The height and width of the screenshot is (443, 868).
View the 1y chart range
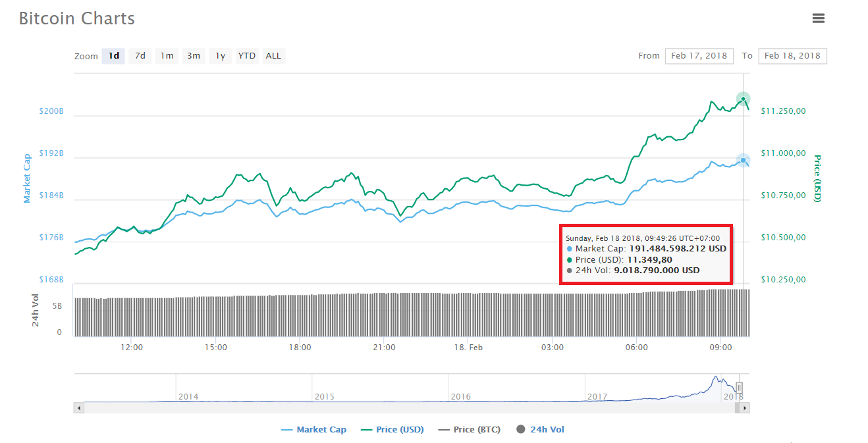[x=220, y=56]
